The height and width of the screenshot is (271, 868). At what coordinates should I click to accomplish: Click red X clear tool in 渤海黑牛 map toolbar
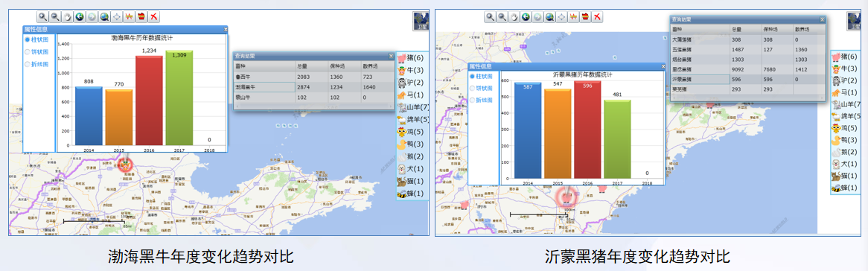tap(154, 16)
